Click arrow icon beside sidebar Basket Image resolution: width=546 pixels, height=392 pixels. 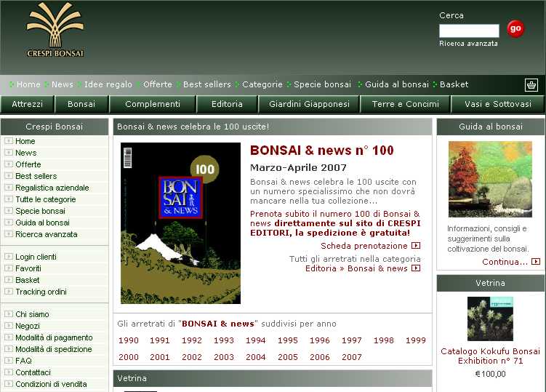[x=9, y=279]
